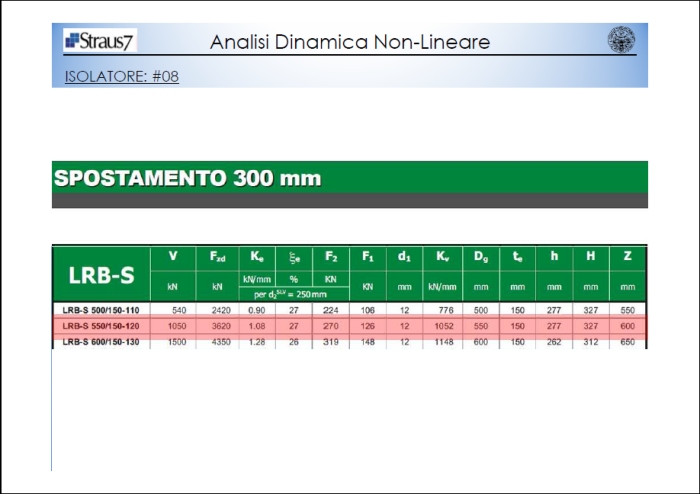Click the Z column header
Viewport: 700px width, 494px height.
tap(627, 257)
